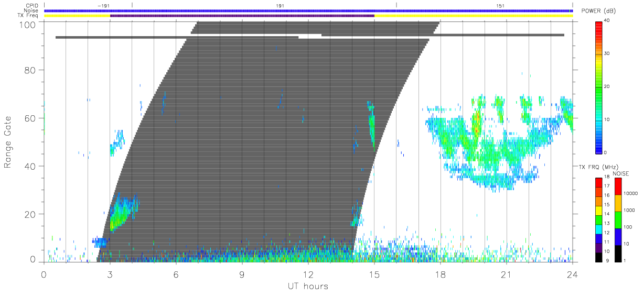The height and width of the screenshot is (297, 644).
Task: Select the 'CPID' row label
Action: tap(33, 6)
